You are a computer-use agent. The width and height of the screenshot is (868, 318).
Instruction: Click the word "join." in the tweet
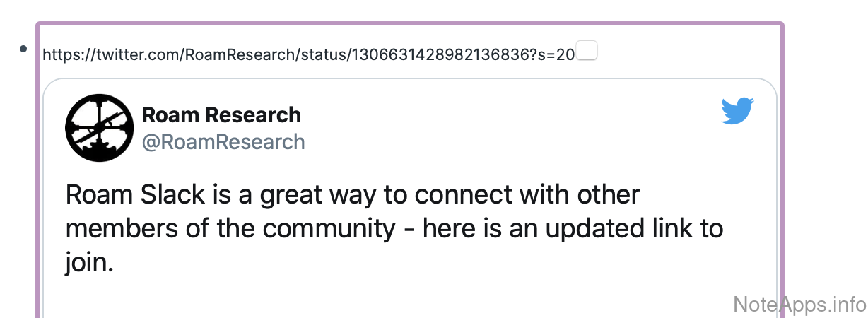tap(89, 264)
